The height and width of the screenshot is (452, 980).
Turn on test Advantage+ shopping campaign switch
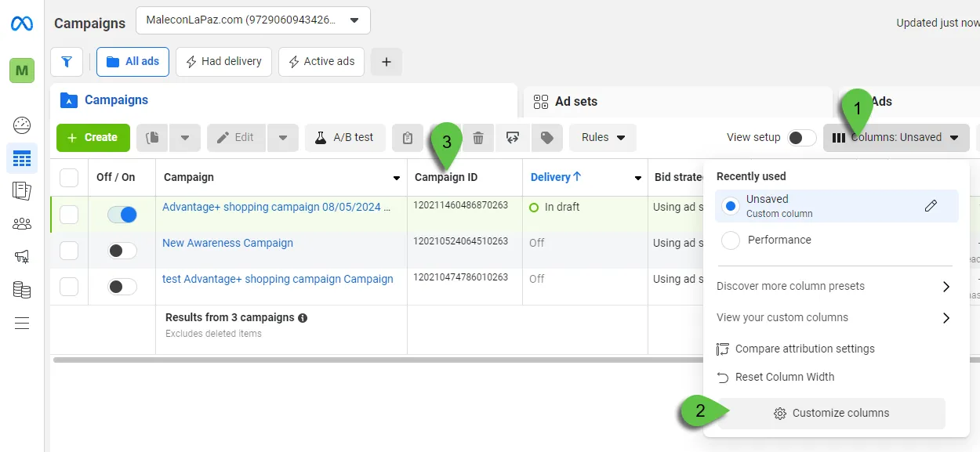tap(122, 287)
